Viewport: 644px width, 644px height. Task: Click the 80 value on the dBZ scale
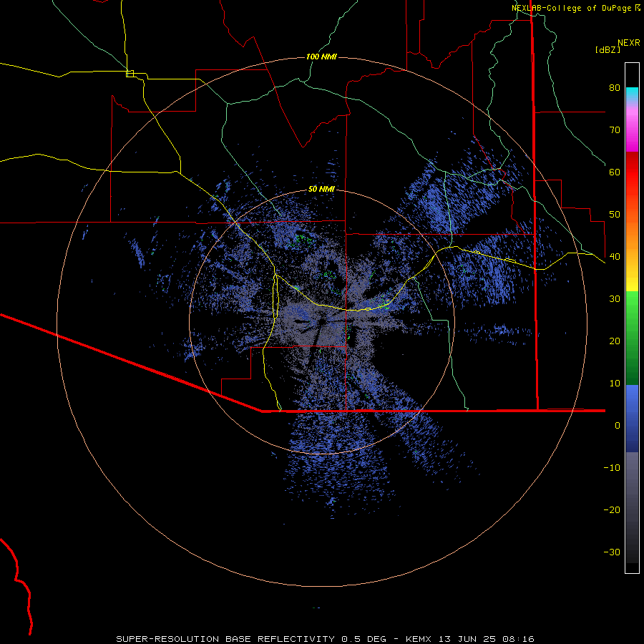[615, 88]
